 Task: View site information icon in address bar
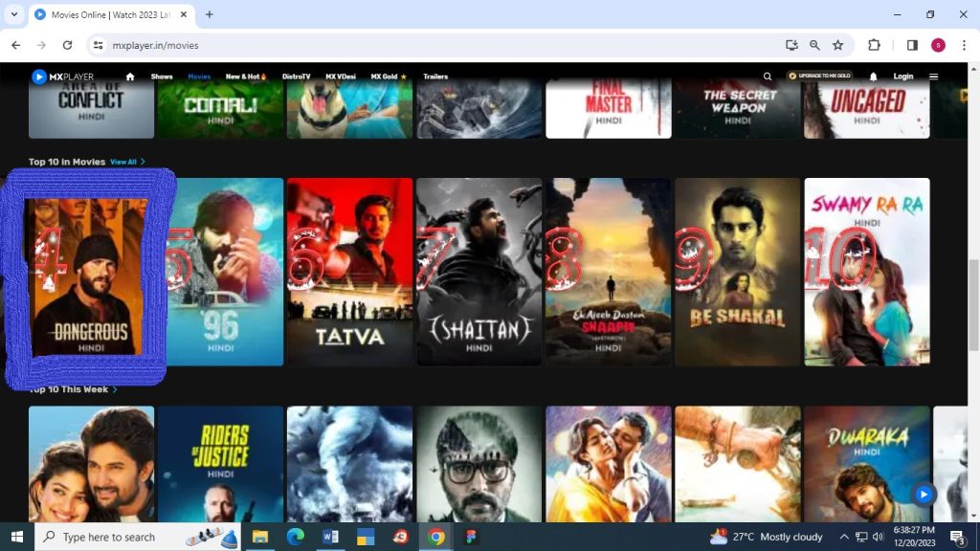[x=99, y=45]
